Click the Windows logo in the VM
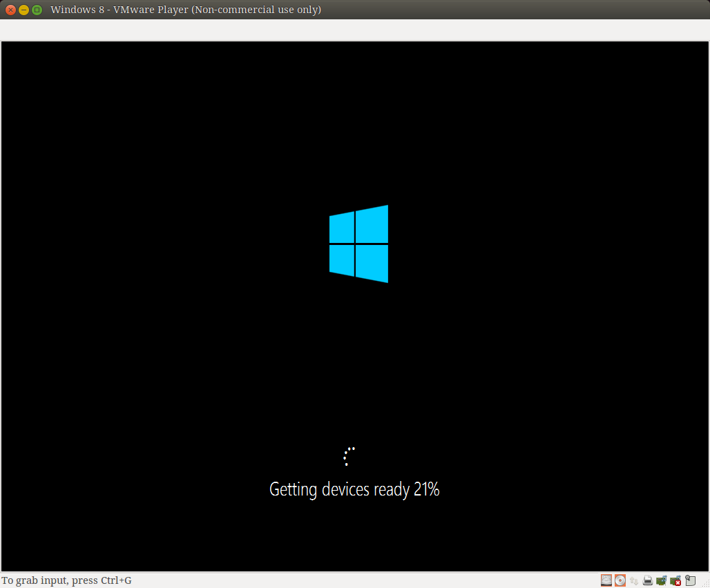Viewport: 710px width, 588px height. click(x=358, y=244)
